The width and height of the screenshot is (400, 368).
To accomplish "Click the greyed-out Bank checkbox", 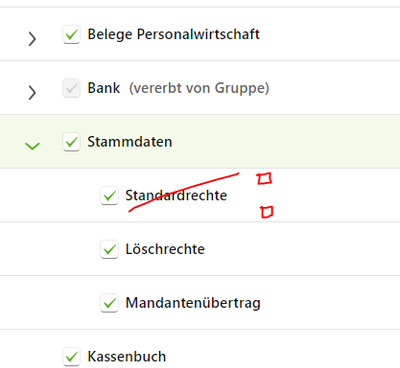I will click(71, 88).
